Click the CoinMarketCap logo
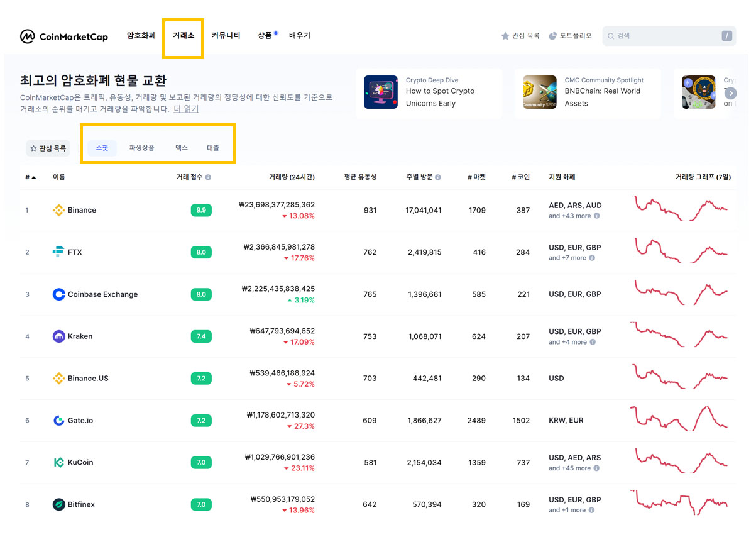756x542 pixels. (64, 36)
